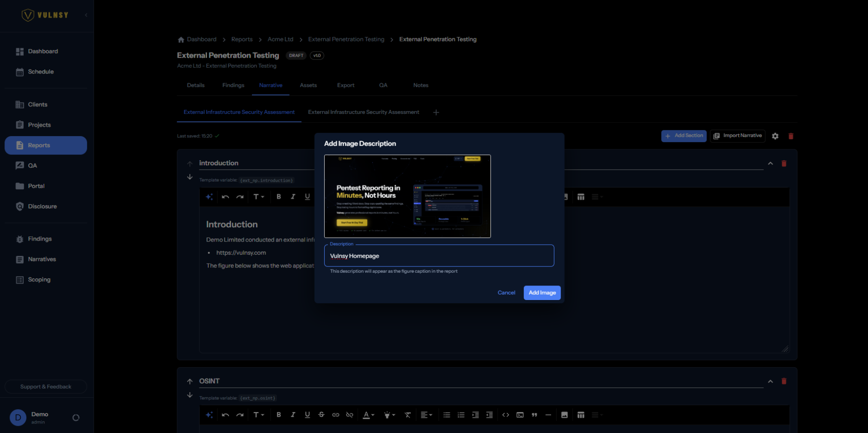Move the OSINT section up

click(x=190, y=381)
